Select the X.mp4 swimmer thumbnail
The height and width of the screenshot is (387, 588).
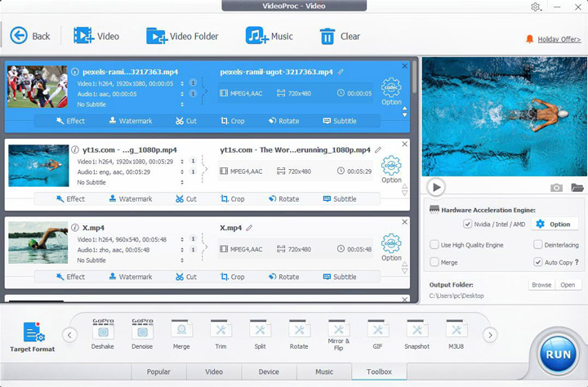click(x=38, y=242)
